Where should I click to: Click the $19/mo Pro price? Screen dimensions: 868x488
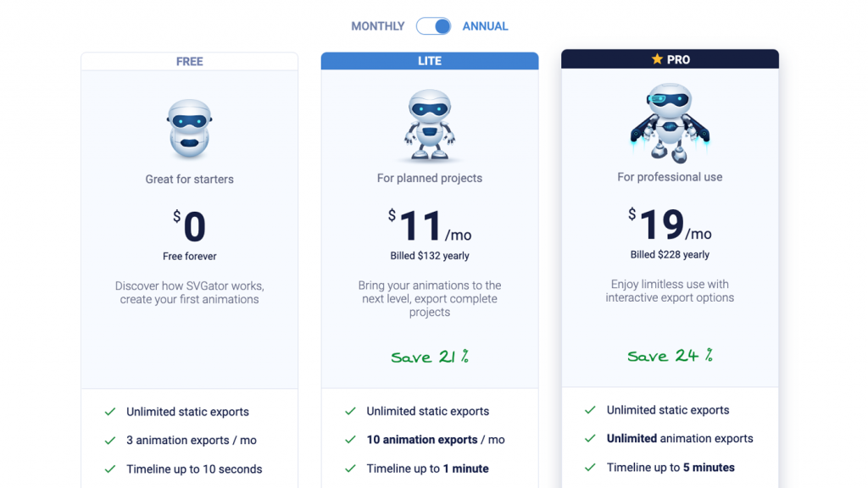point(670,224)
